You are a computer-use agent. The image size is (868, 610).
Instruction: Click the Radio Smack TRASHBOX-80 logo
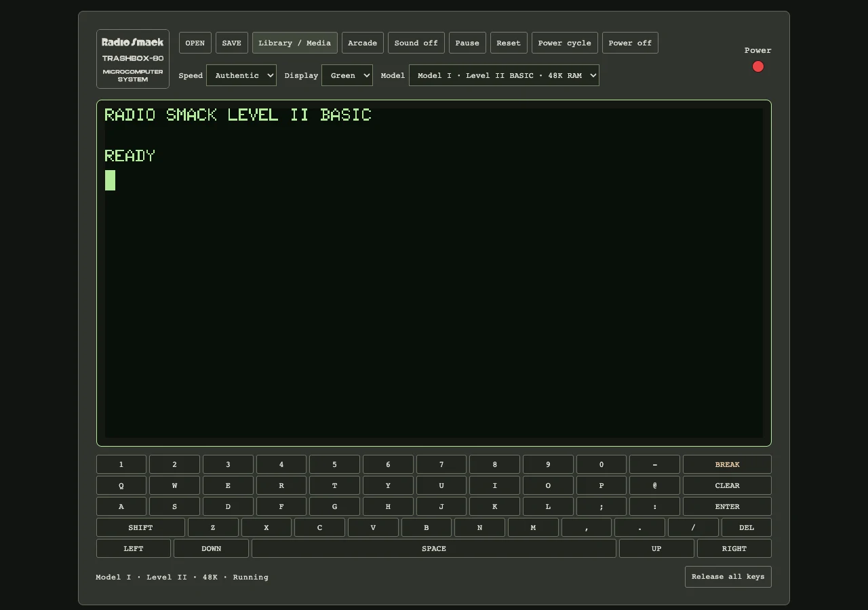pyautogui.click(x=133, y=59)
